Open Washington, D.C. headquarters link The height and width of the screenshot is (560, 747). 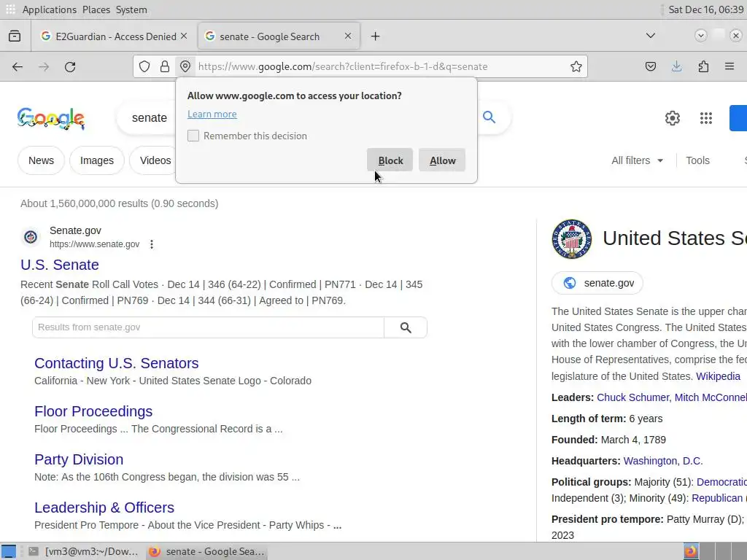point(663,461)
